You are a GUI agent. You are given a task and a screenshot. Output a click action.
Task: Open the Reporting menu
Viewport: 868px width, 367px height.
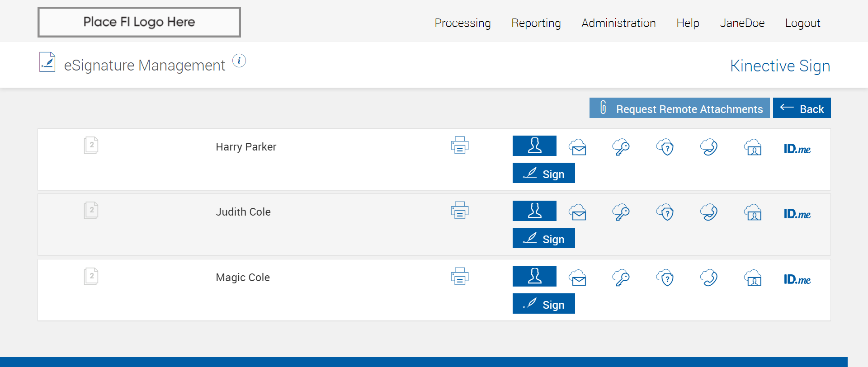[536, 23]
